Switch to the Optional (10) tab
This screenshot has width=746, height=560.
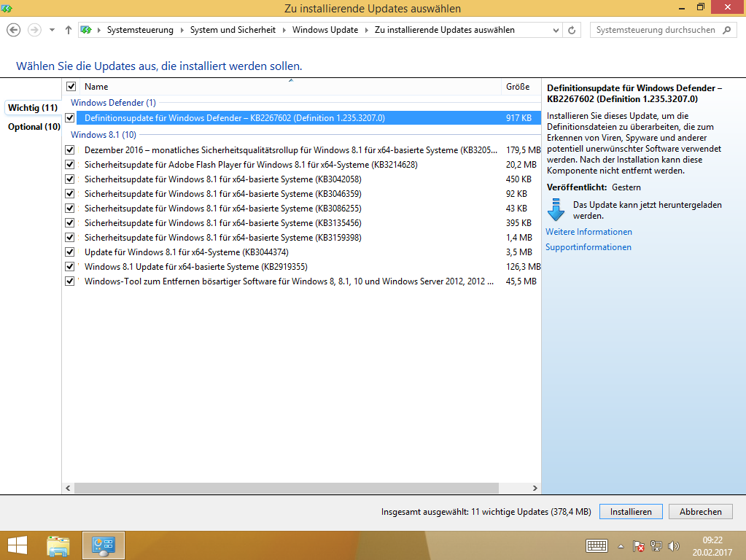point(34,127)
